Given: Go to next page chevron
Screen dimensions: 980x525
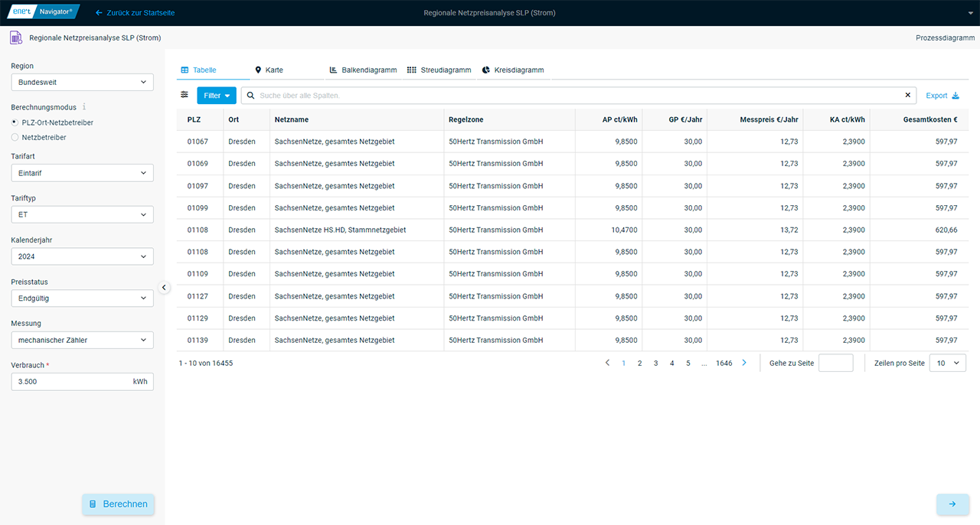Looking at the screenshot, I should pyautogui.click(x=744, y=363).
